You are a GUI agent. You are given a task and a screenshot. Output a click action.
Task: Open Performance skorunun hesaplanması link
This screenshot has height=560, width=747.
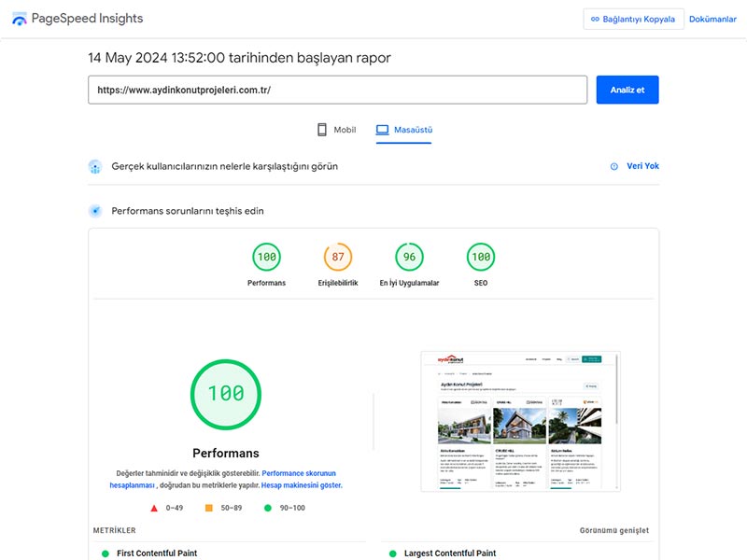click(x=299, y=473)
